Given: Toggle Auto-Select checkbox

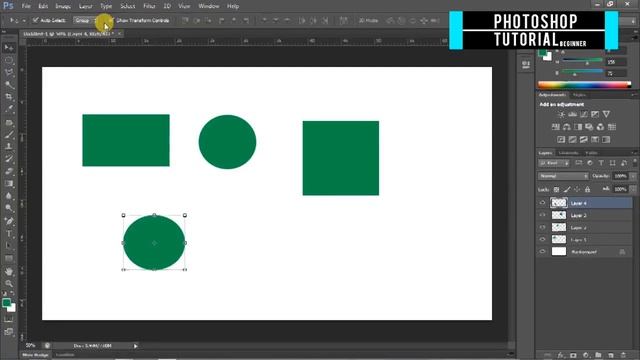Looking at the screenshot, I should click(36, 20).
